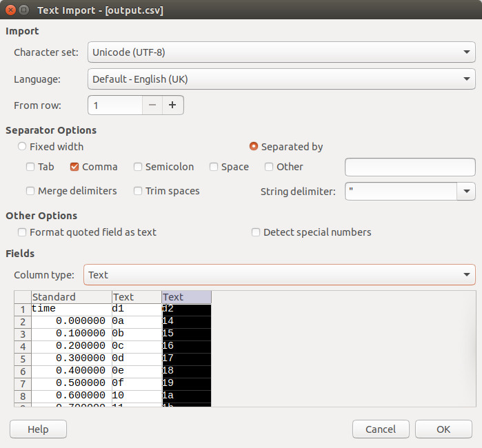Click the Other separator text field

[x=410, y=167]
